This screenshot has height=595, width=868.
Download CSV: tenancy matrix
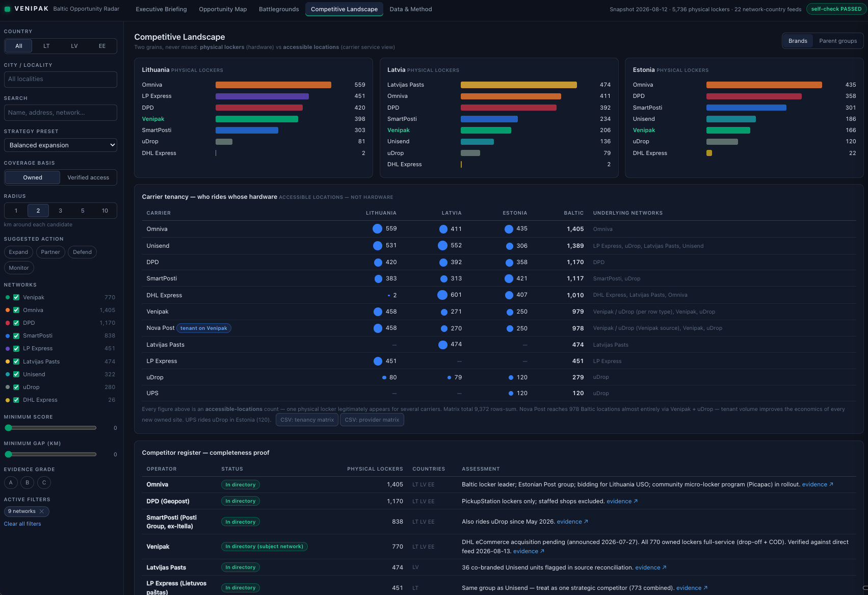pyautogui.click(x=307, y=420)
